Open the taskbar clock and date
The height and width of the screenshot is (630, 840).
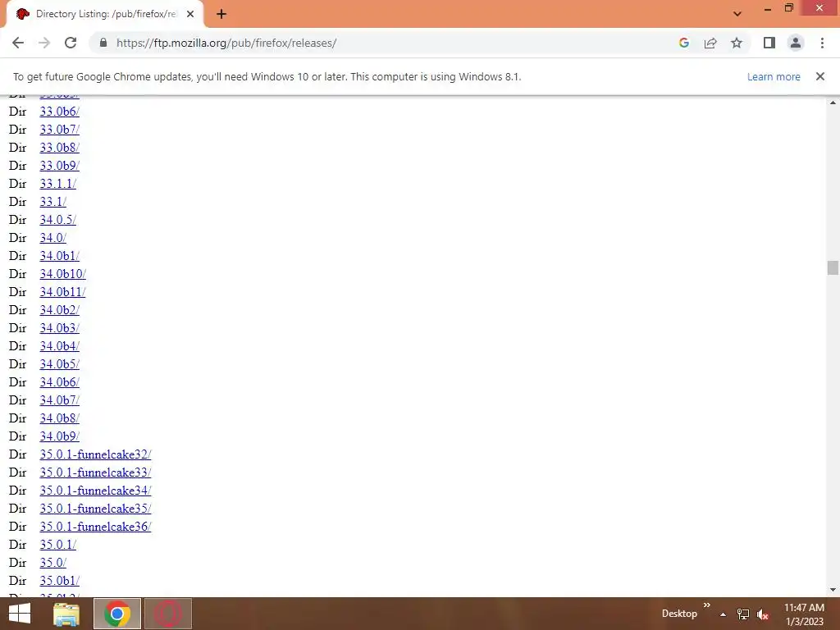(804, 614)
